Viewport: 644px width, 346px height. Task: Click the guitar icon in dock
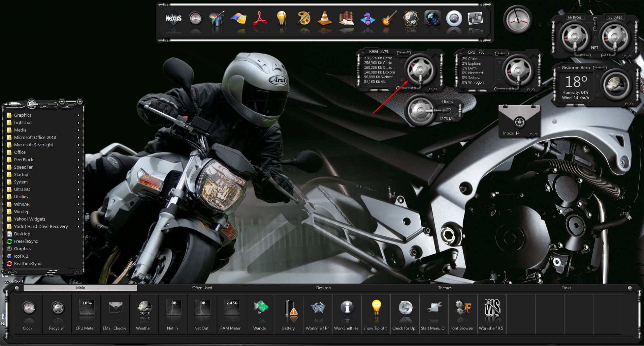389,19
